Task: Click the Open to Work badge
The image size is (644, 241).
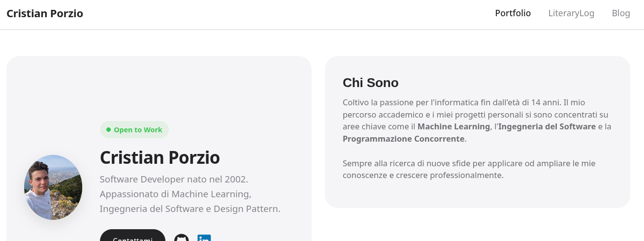Action: click(x=134, y=130)
